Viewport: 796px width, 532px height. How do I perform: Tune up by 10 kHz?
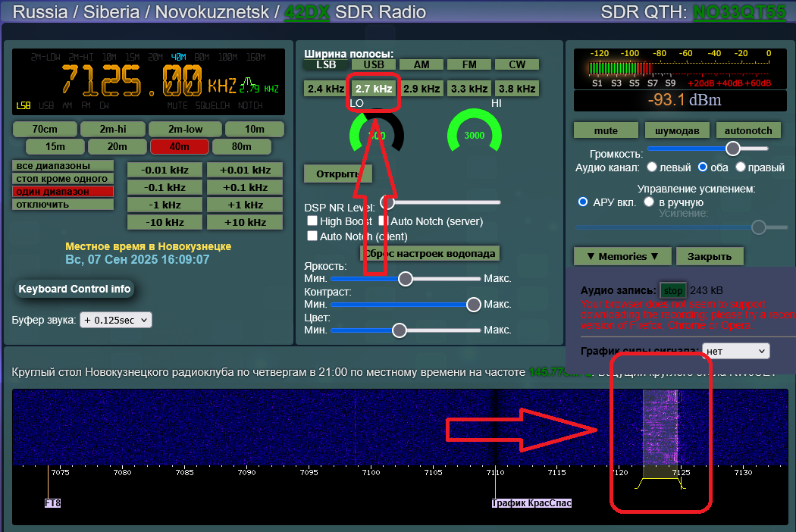point(245,222)
